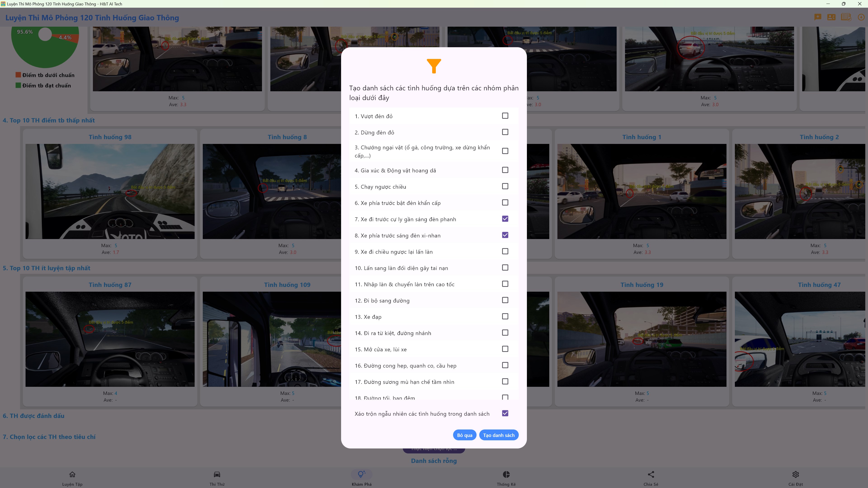Image resolution: width=868 pixels, height=488 pixels.
Task: Uncheck '8. Xe phía trước sáng đèn xi-nhan'
Action: (505, 235)
